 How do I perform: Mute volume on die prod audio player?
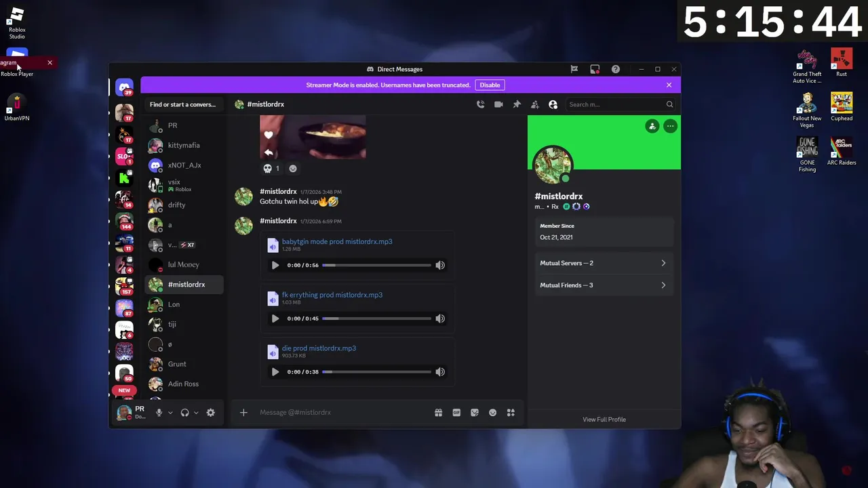pyautogui.click(x=440, y=371)
